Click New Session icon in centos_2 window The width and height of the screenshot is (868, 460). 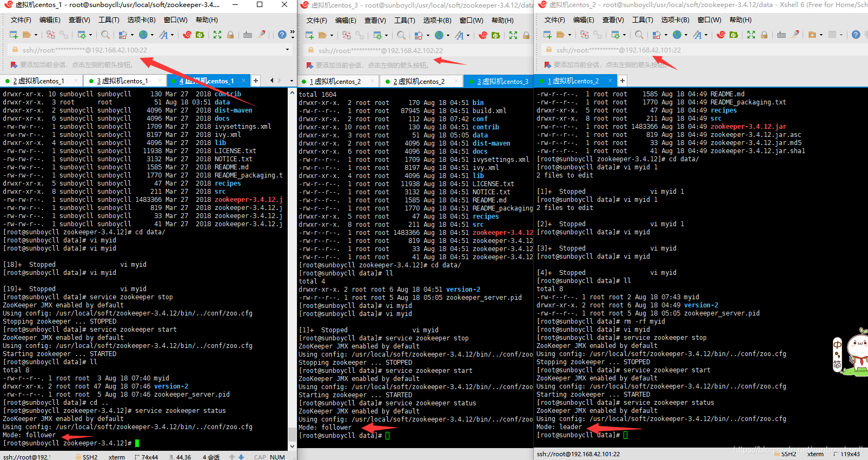pyautogui.click(x=547, y=35)
